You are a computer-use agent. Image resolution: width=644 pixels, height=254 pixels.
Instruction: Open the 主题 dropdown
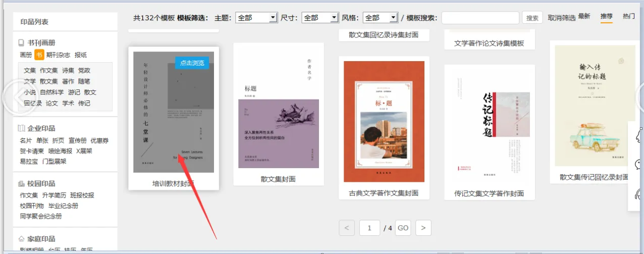click(256, 18)
